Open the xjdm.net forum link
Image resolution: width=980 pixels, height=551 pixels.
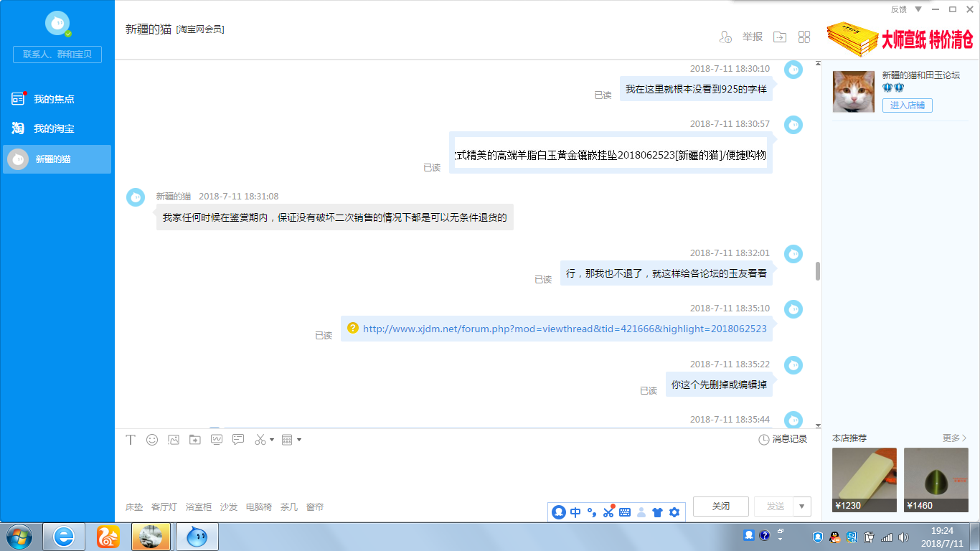point(565,329)
